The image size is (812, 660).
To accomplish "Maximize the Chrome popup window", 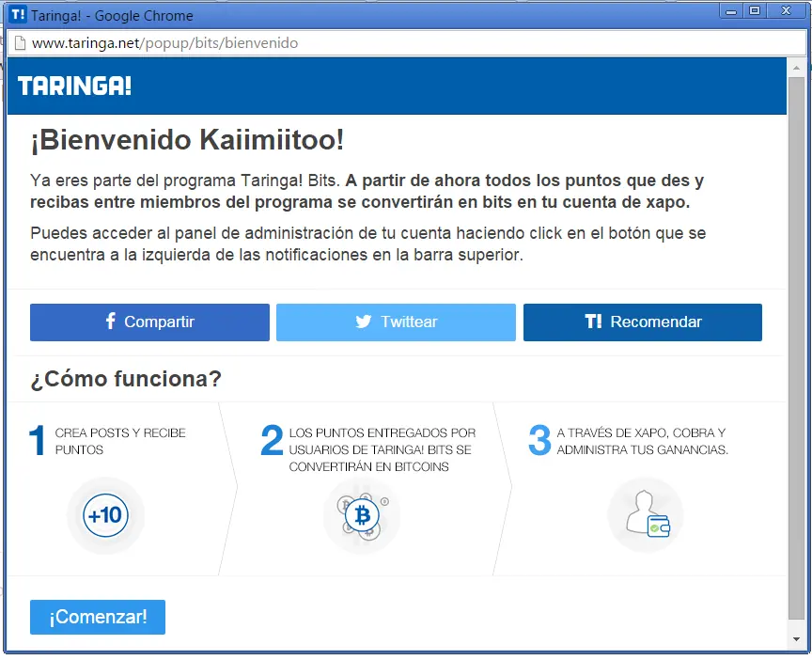I will point(755,11).
